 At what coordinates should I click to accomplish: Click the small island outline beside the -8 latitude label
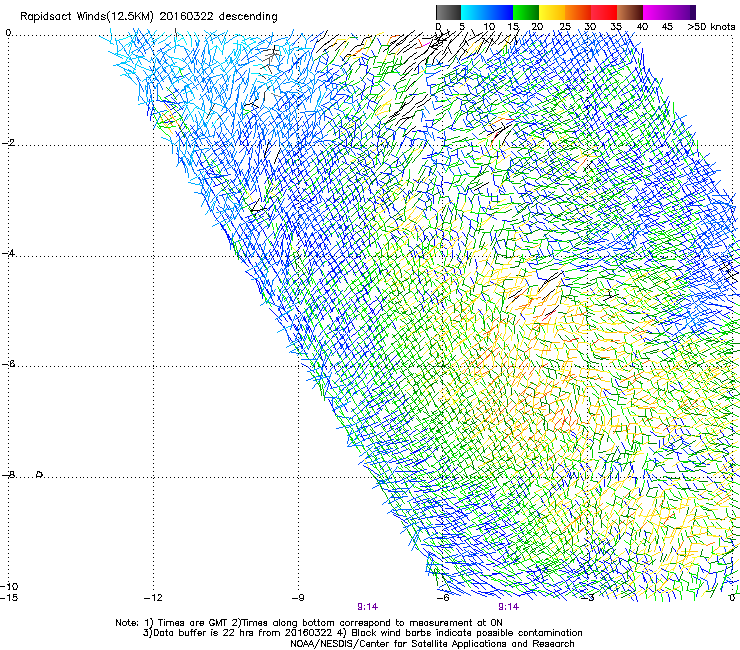(x=40, y=474)
